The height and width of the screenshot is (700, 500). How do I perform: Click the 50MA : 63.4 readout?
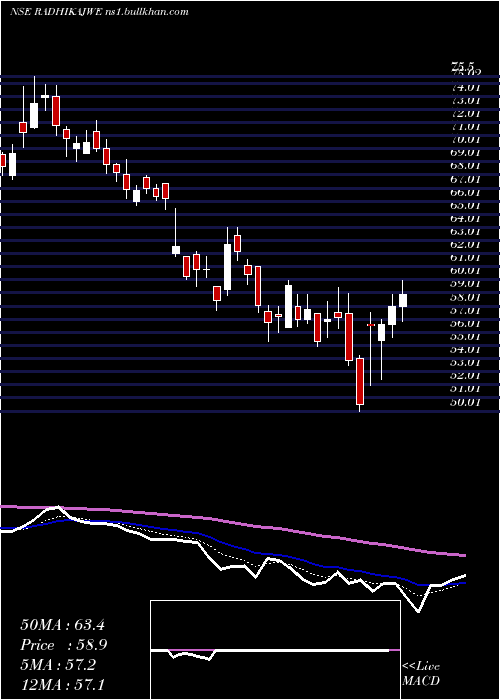62,625
